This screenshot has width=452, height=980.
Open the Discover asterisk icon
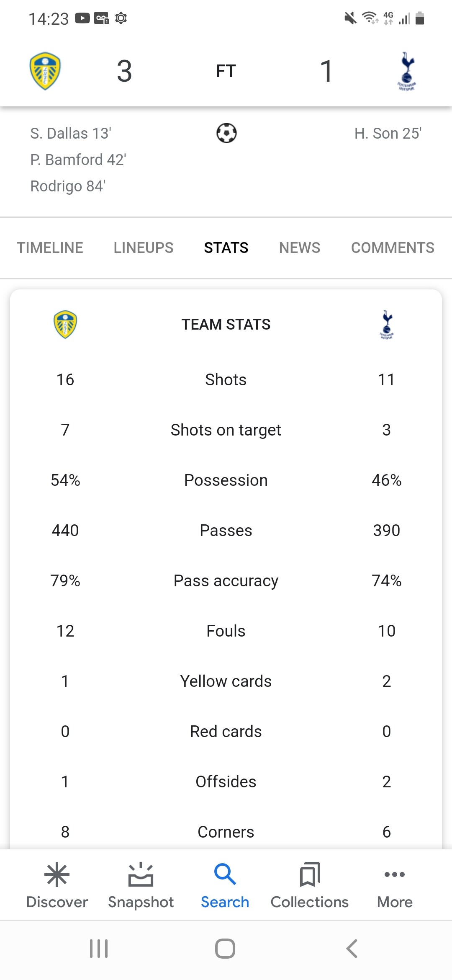[57, 875]
